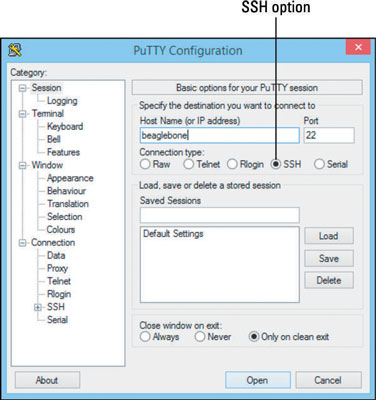Open the Appearance settings category

70,178
